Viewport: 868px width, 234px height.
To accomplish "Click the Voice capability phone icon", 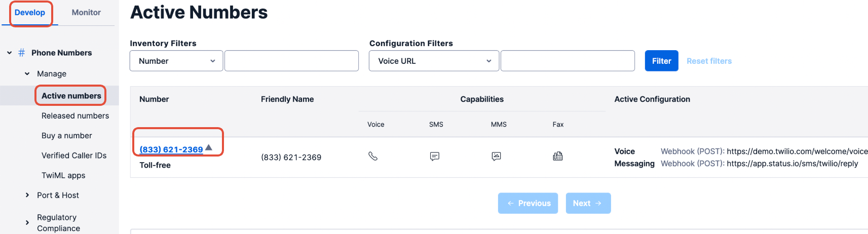I will click(x=373, y=156).
